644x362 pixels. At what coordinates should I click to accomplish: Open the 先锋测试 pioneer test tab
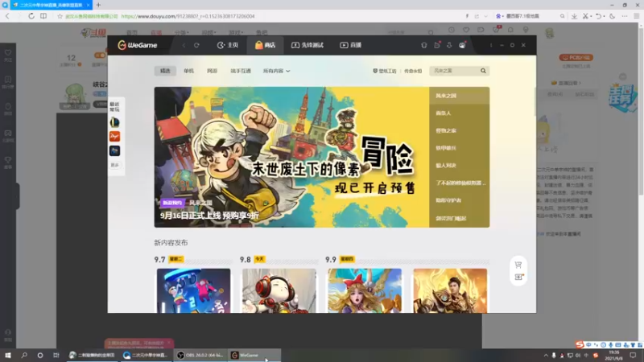pos(308,45)
